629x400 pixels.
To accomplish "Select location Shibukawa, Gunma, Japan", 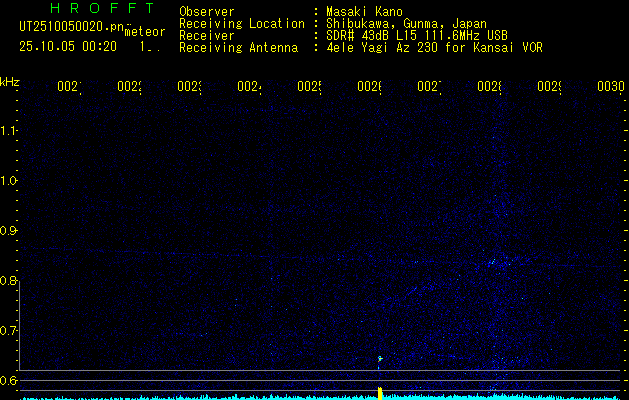I will [406, 24].
